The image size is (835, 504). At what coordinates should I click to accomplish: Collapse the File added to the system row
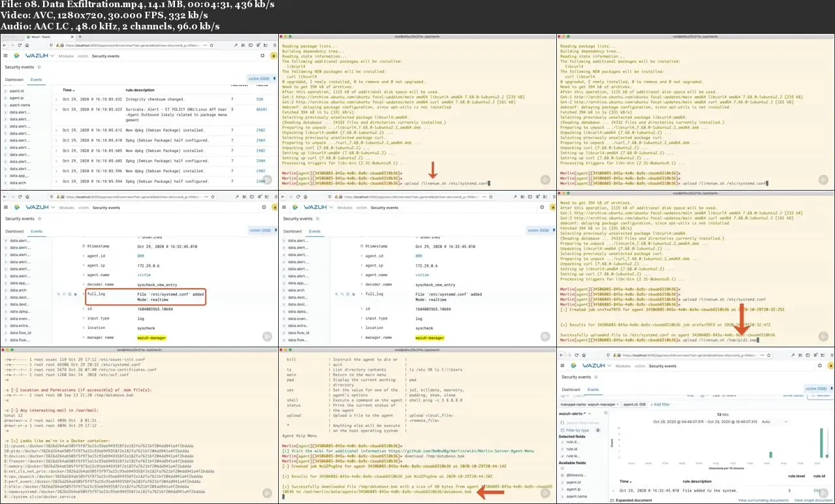coord(613,490)
